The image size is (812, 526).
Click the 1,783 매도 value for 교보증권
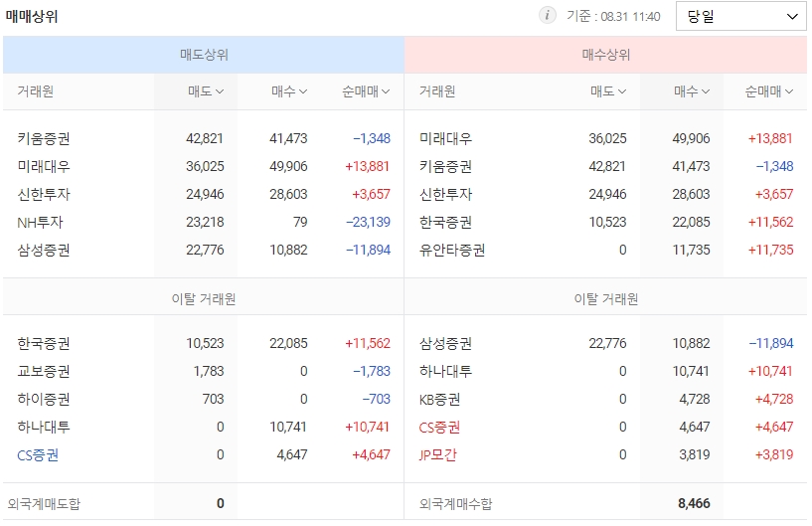pyautogui.click(x=210, y=372)
